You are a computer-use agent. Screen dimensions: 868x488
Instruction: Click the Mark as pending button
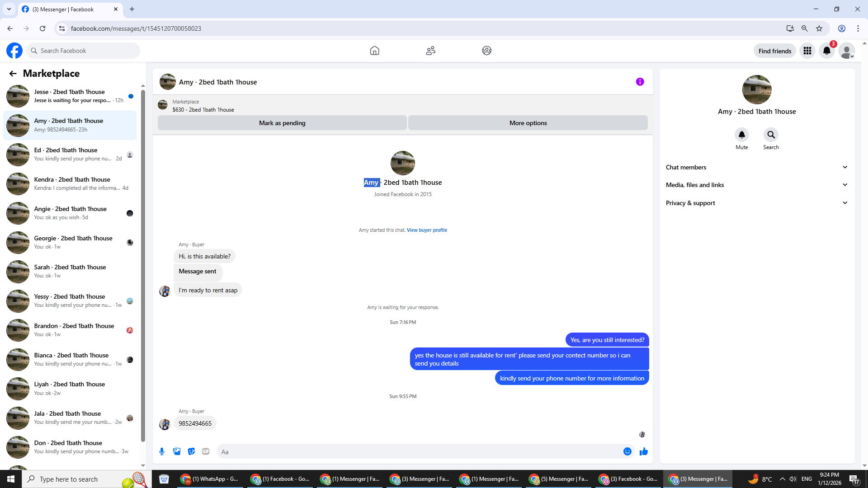tap(282, 123)
